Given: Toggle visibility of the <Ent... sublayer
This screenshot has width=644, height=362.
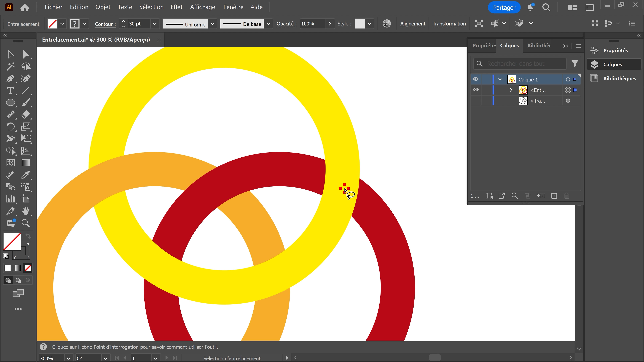Looking at the screenshot, I should [476, 90].
